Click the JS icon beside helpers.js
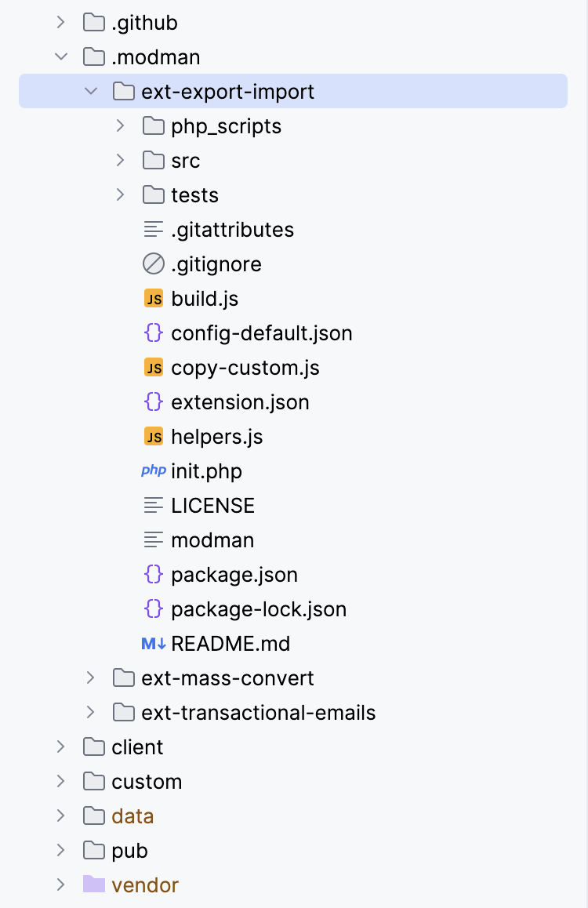588x908 pixels. click(154, 437)
